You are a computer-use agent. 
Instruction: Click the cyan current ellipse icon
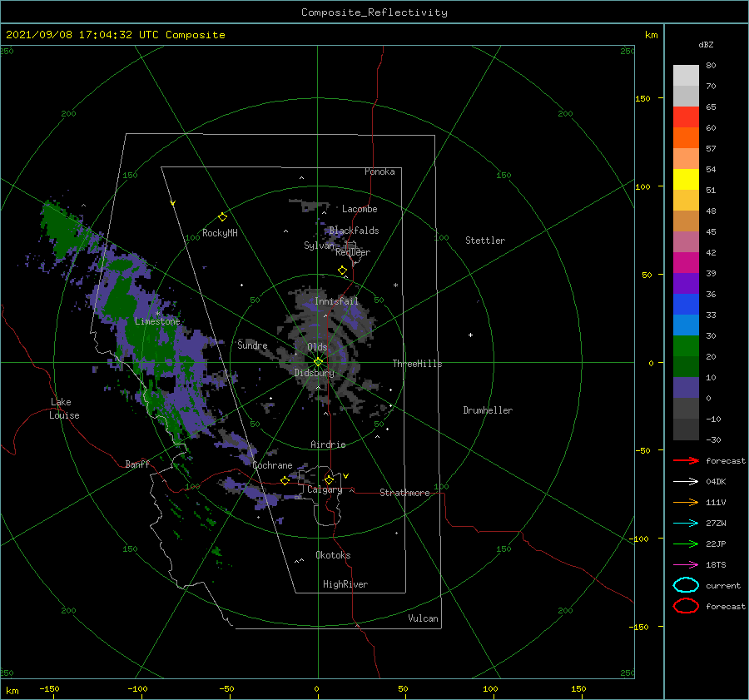pos(686,585)
